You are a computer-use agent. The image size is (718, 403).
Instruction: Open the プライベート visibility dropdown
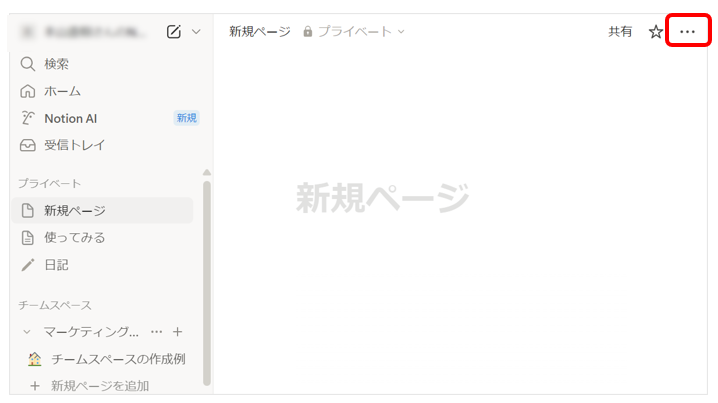pos(361,32)
